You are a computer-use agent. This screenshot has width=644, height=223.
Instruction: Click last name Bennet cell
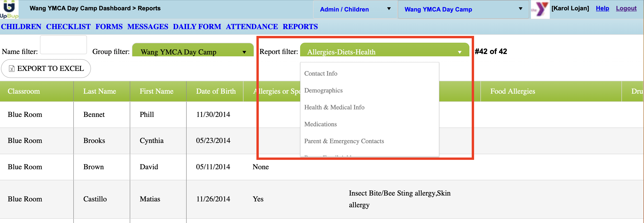94,114
